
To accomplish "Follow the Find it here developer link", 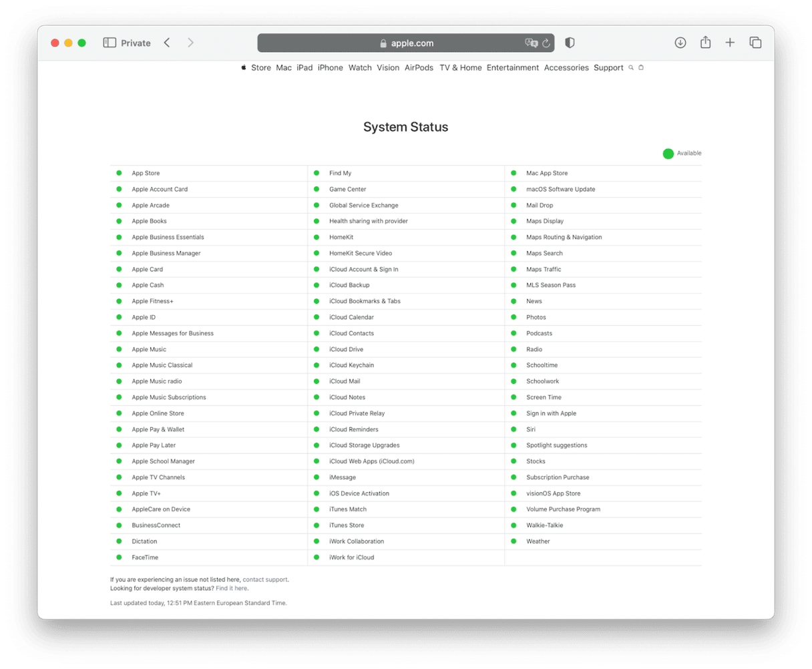I will 231,588.
